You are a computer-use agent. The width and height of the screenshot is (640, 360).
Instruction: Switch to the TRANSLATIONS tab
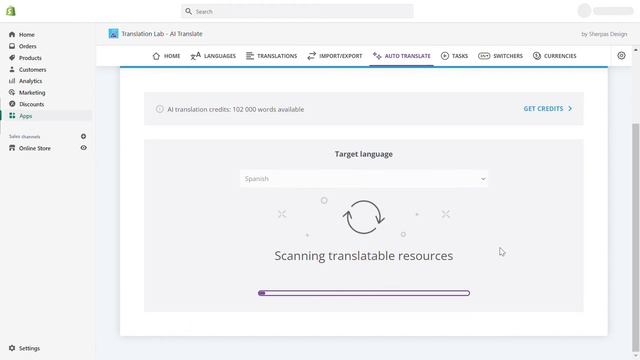pyautogui.click(x=271, y=56)
